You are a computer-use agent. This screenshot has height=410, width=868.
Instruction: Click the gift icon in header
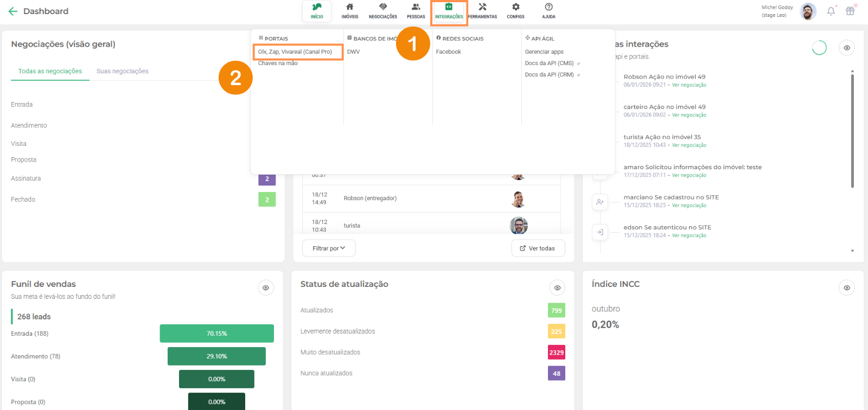click(x=850, y=11)
